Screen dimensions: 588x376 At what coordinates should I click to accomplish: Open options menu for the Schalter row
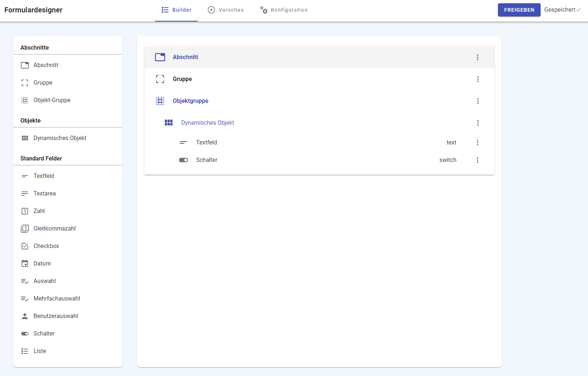point(478,160)
